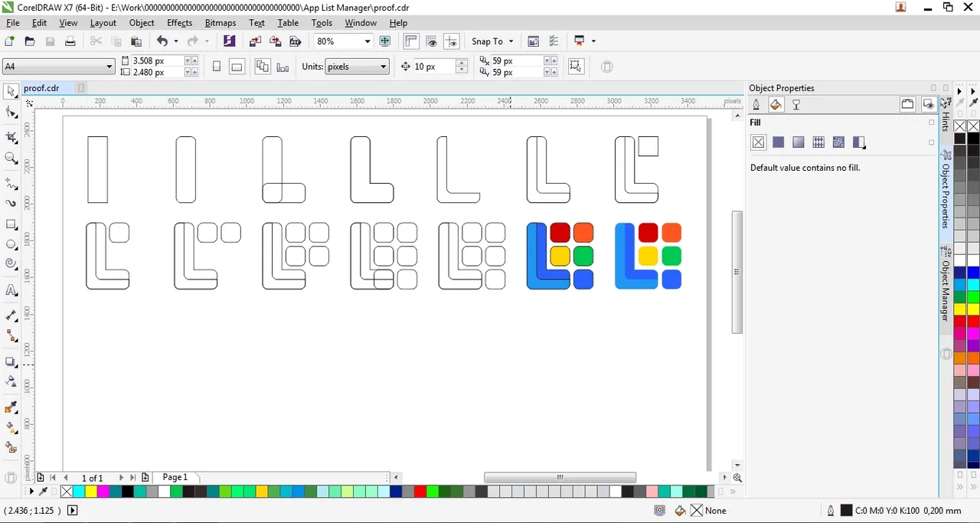Select the Ellipse tool
Screen dimensions: 980x523
pos(11,245)
